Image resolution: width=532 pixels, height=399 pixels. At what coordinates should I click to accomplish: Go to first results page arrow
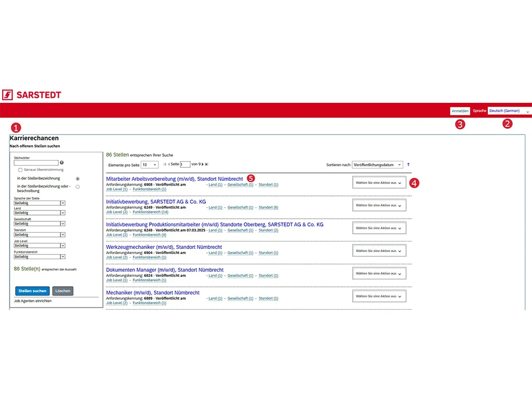pyautogui.click(x=165, y=164)
